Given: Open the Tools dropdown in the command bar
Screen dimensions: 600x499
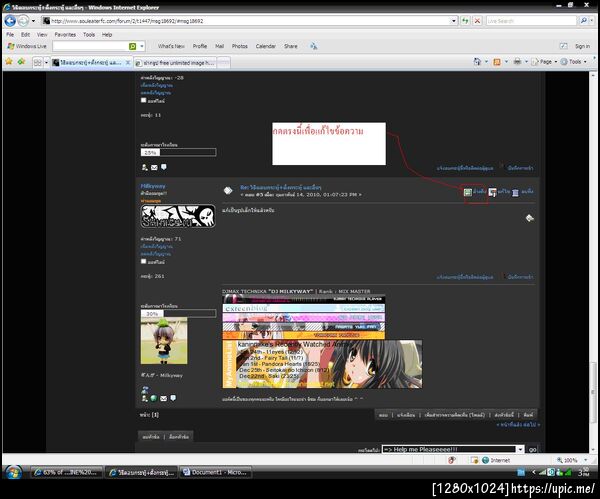Looking at the screenshot, I should [574, 62].
